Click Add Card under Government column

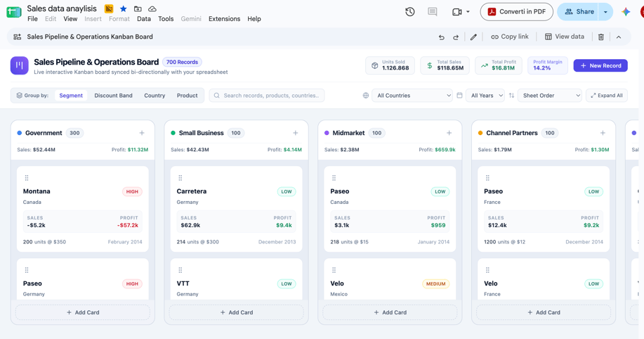tap(83, 312)
